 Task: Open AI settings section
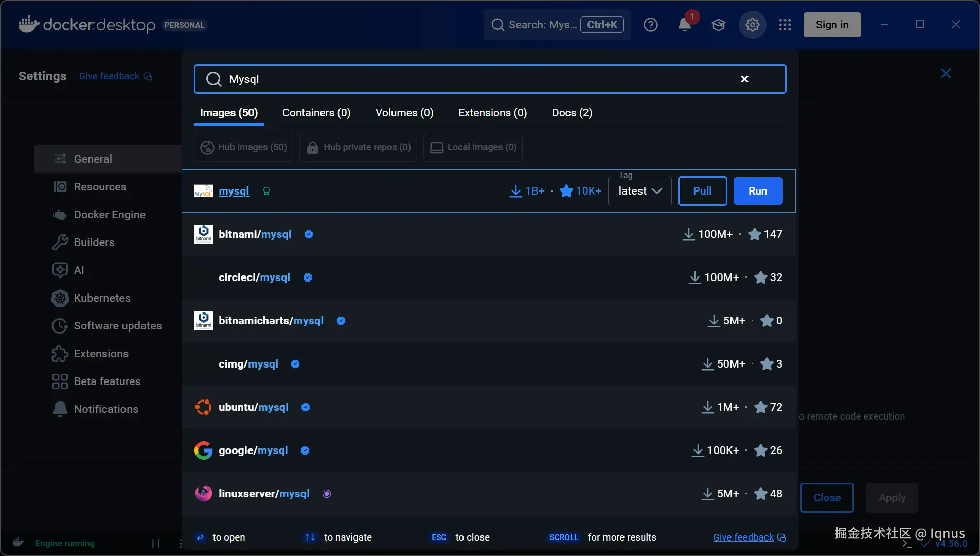(x=108, y=270)
